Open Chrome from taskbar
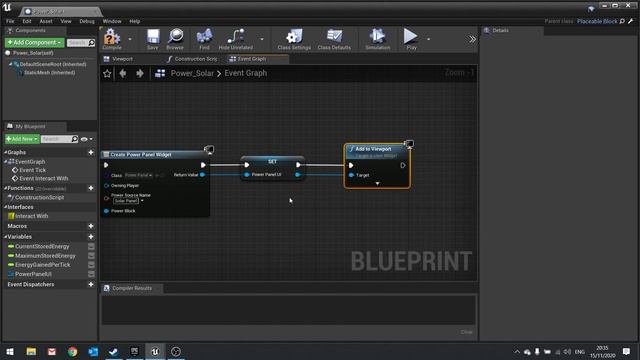Viewport: 640px width, 360px height. pos(73,352)
